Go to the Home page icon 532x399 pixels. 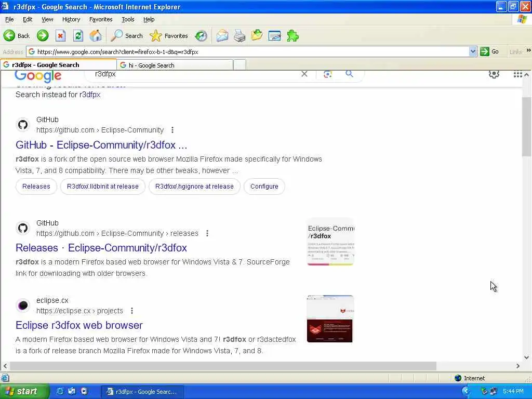coord(96,36)
